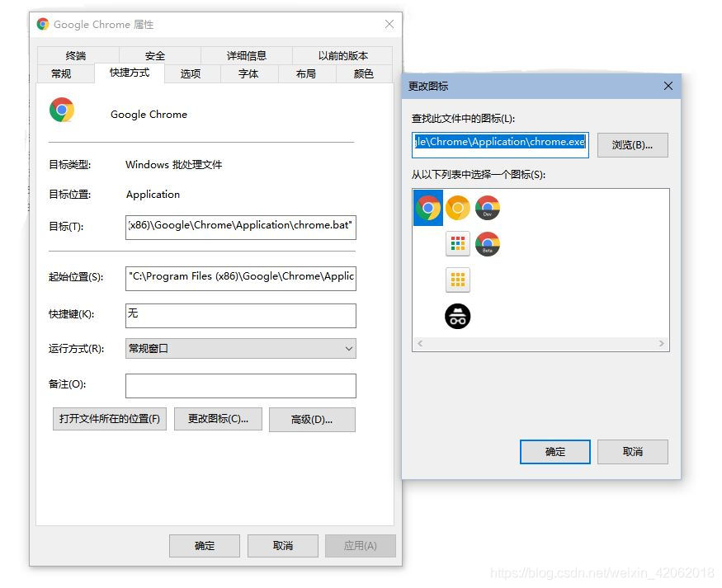Focus the 快捷键 field
Viewport: 722px width, 588px height.
240,316
